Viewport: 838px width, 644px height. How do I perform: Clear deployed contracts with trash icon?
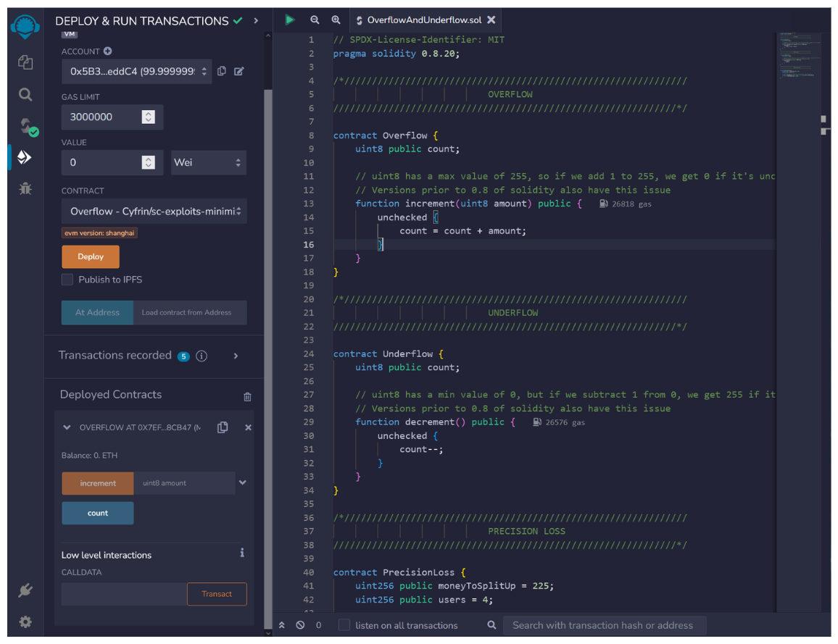[x=247, y=396]
